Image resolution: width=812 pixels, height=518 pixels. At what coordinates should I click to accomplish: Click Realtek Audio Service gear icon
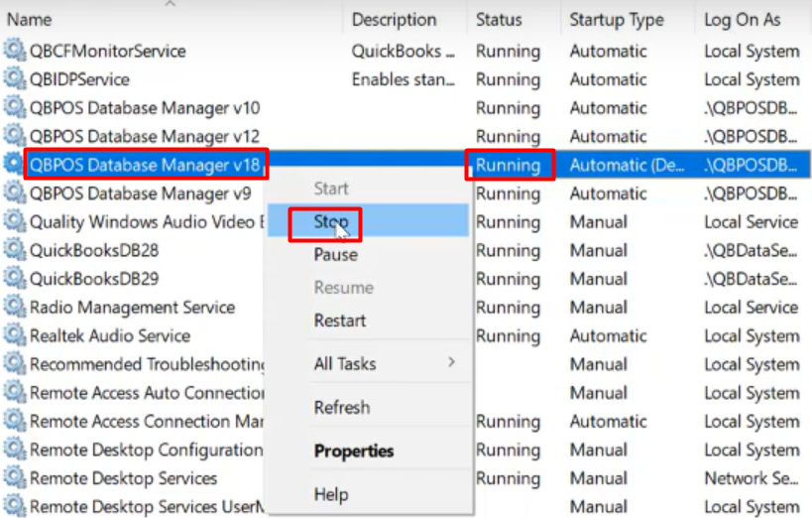click(x=15, y=335)
